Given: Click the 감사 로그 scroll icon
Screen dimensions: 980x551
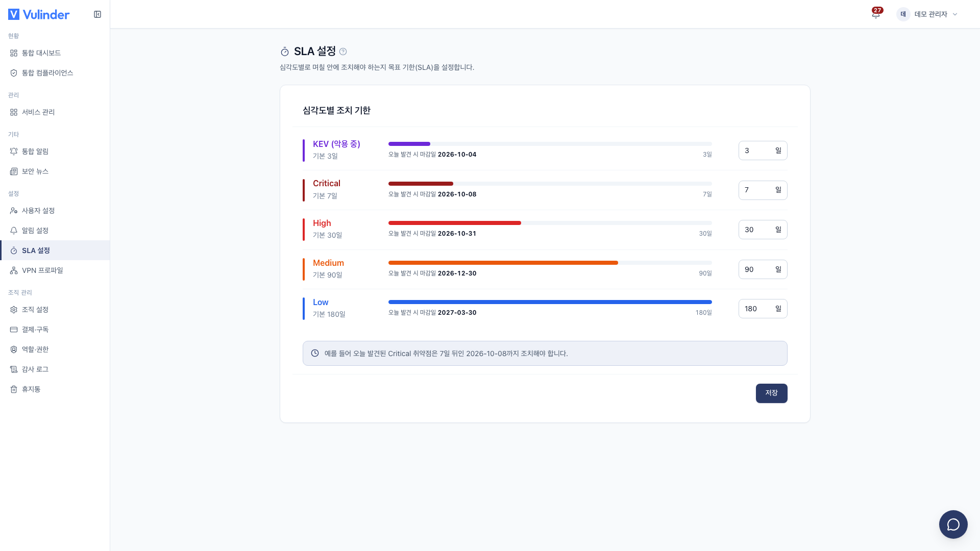Looking at the screenshot, I should 14,369.
